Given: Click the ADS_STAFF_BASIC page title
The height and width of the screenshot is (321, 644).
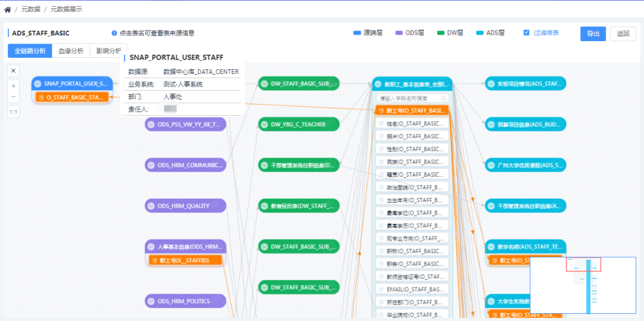Looking at the screenshot, I should point(41,33).
